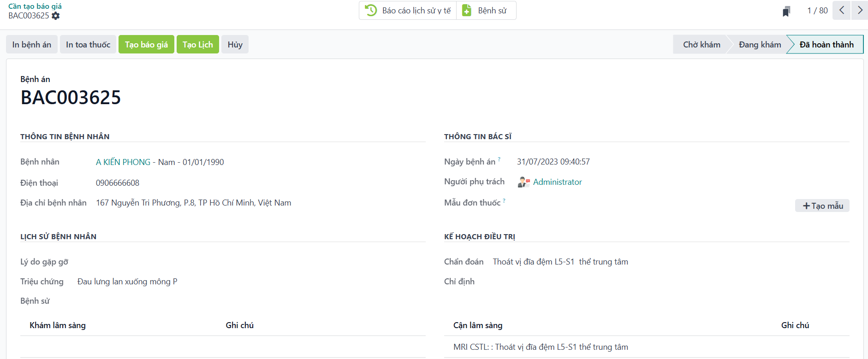Open patient link A KIẾN PHONG
The image size is (868, 359).
click(123, 162)
